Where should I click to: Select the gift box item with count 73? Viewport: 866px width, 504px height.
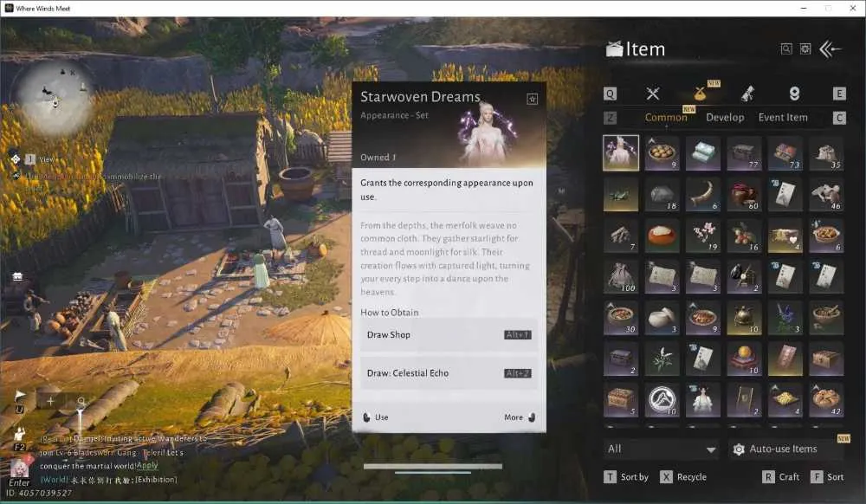pos(785,153)
